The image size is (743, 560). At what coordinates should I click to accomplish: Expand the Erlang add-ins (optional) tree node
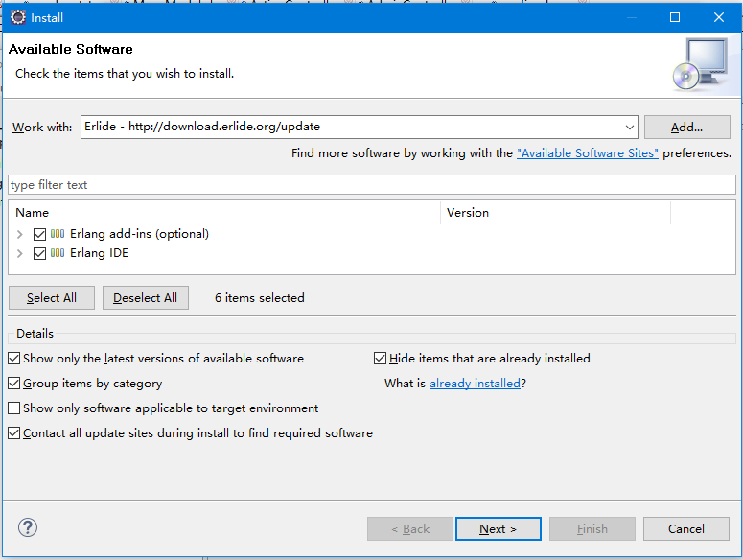[20, 234]
